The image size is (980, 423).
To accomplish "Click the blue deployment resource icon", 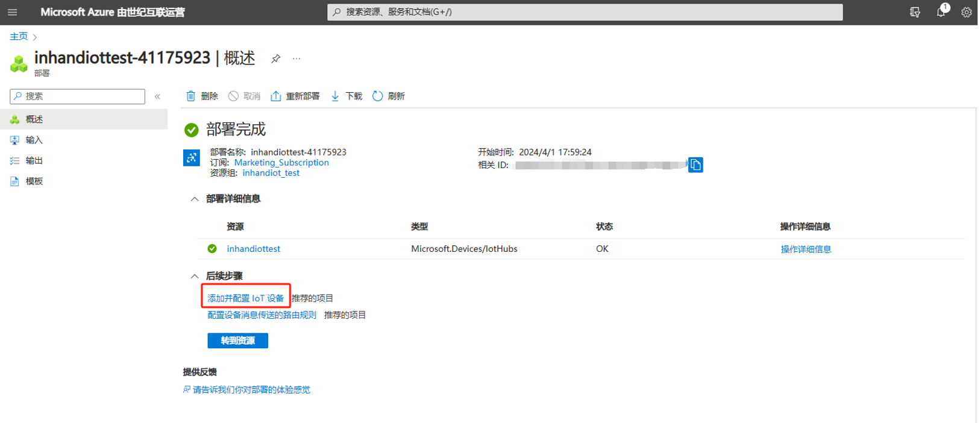I will tap(191, 158).
